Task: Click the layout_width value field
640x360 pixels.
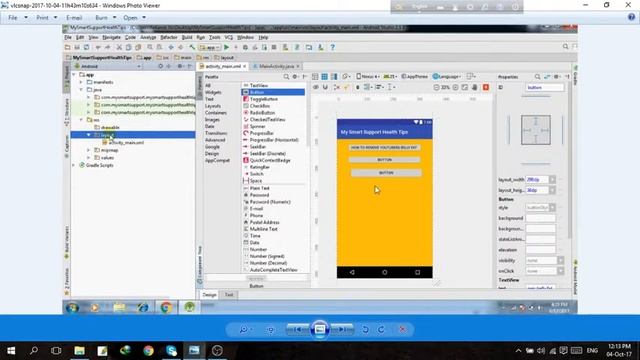Action: click(x=537, y=180)
